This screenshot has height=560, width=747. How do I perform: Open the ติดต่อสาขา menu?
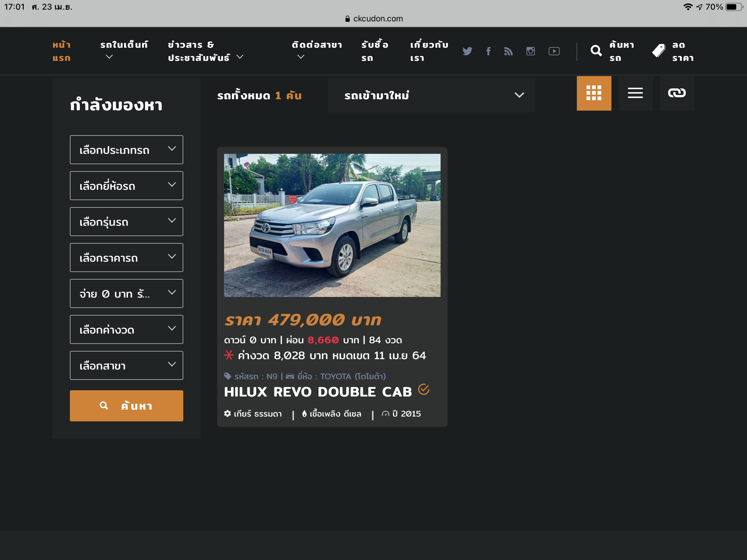click(316, 50)
